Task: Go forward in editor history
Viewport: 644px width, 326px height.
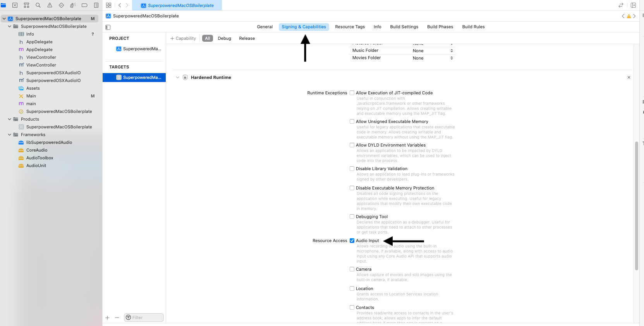Action: 127,5
